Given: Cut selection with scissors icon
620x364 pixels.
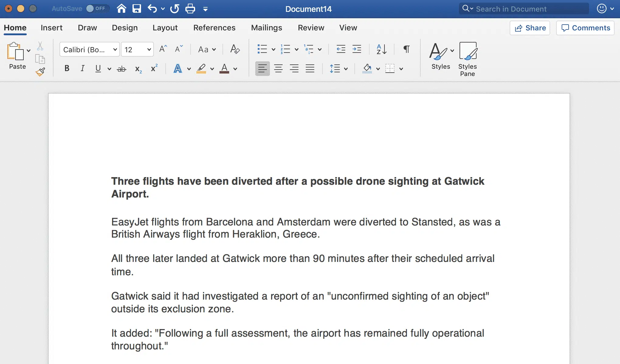Looking at the screenshot, I should [40, 46].
